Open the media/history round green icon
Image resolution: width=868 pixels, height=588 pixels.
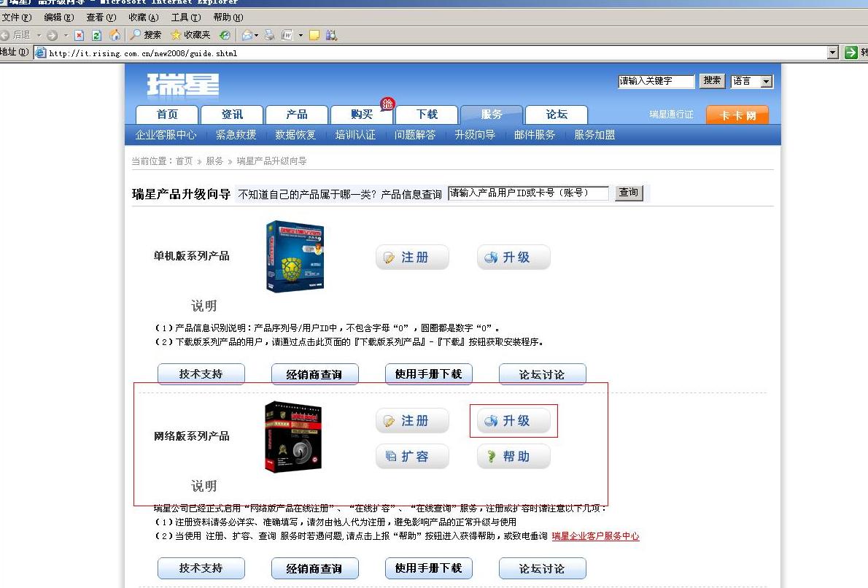pyautogui.click(x=225, y=36)
